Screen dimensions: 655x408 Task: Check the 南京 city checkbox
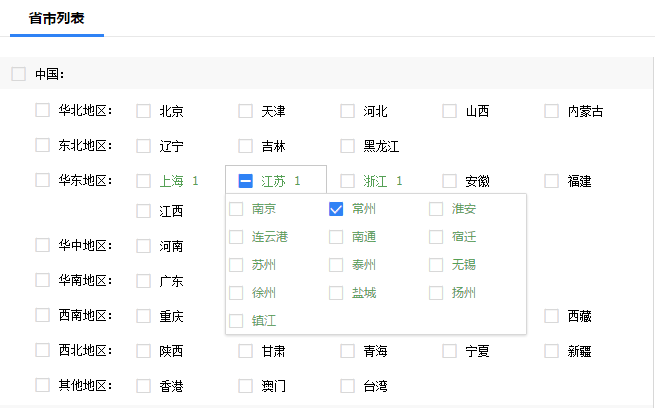pyautogui.click(x=236, y=209)
